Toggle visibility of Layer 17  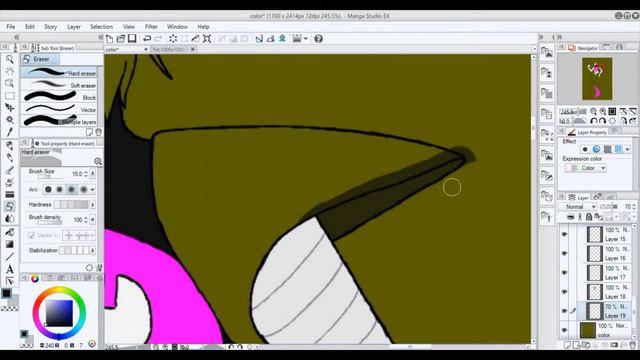click(x=564, y=273)
